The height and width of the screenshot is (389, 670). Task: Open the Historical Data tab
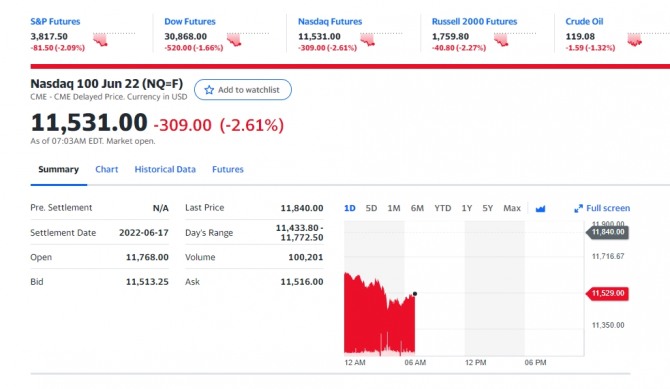pyautogui.click(x=165, y=169)
